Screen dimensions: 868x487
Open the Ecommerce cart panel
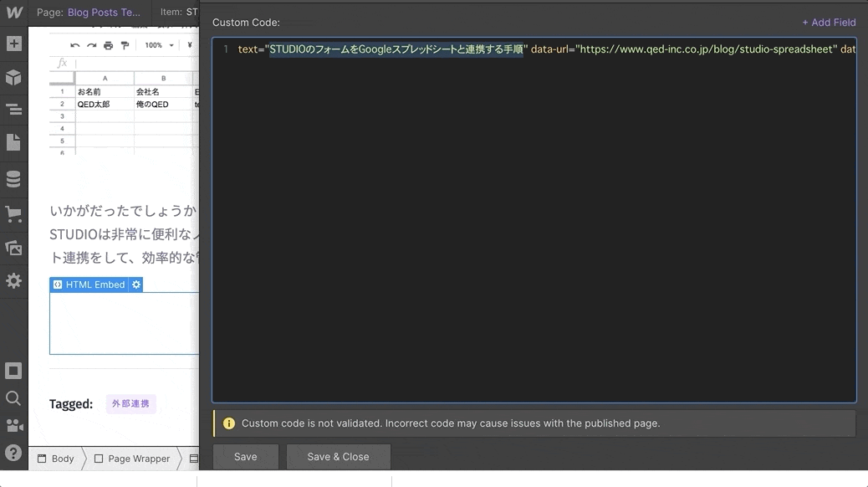point(14,214)
